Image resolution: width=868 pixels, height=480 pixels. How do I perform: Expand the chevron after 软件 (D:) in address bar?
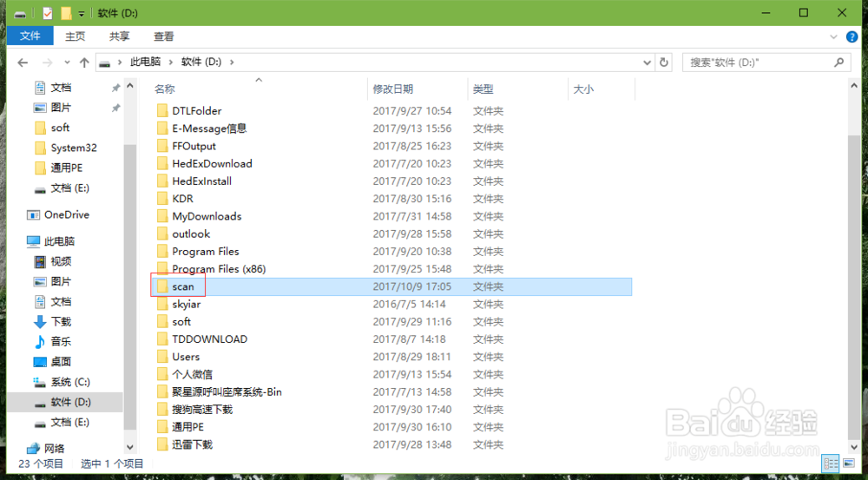(232, 62)
